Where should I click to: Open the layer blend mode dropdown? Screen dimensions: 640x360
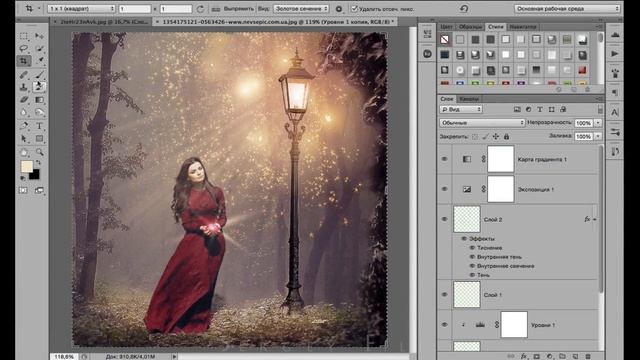(x=482, y=122)
